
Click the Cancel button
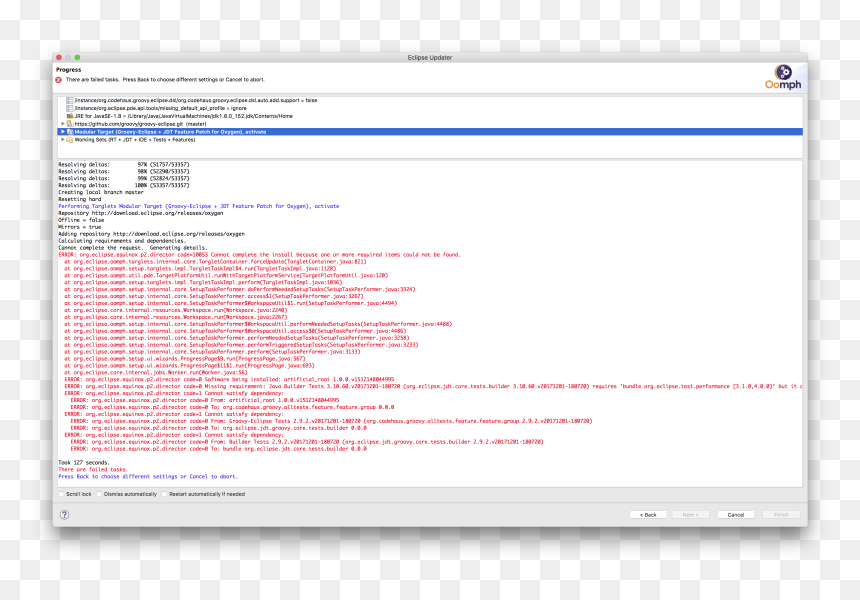735,515
